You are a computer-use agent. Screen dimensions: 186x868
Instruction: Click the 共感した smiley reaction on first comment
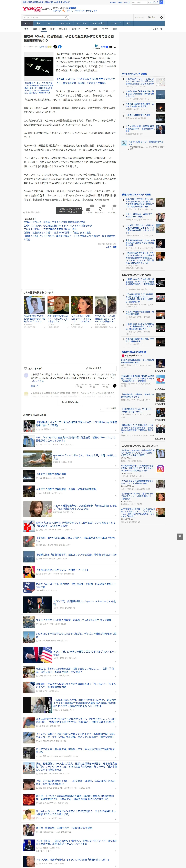[81, 386]
